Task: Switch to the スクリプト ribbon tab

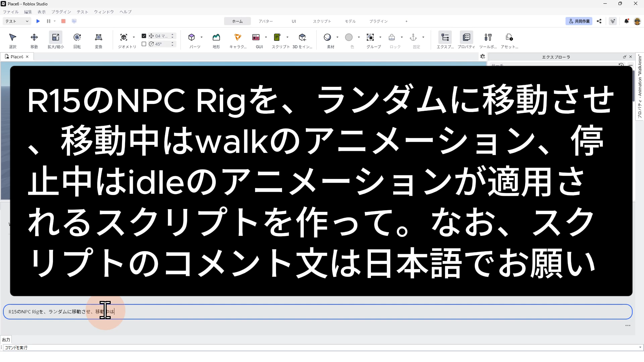Action: [x=322, y=21]
